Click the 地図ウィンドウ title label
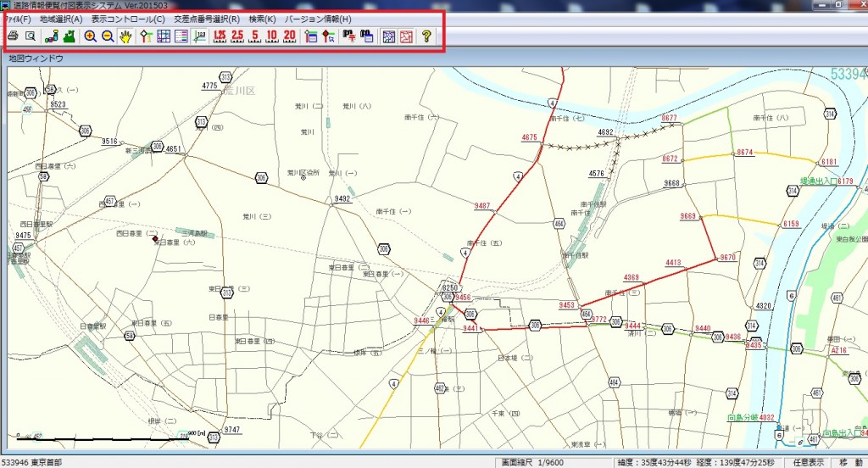This screenshot has width=868, height=468. 36,58
